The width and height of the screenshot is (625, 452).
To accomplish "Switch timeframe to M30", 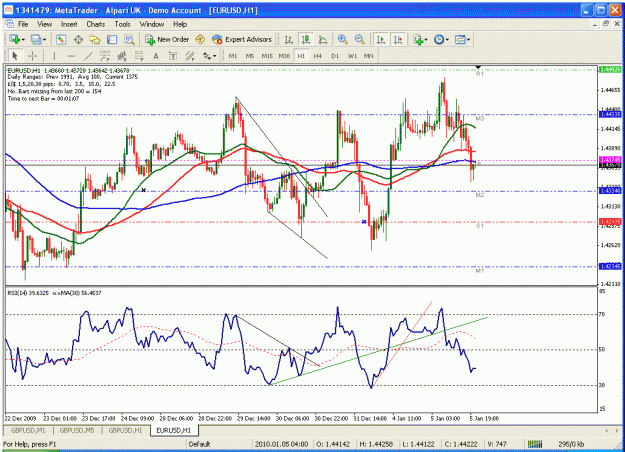I will click(x=284, y=56).
